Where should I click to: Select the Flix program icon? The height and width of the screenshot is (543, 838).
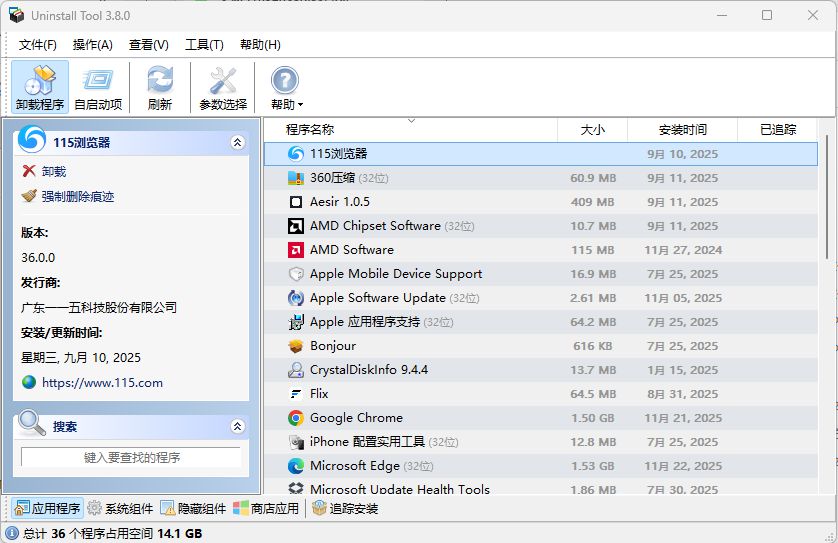(x=296, y=394)
